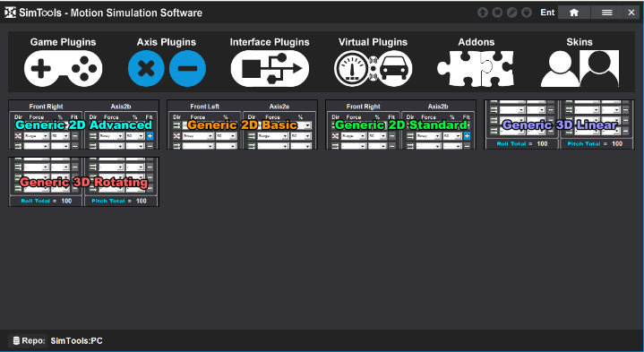Open the hamburger menu button
The height and width of the screenshot is (352, 644).
[x=607, y=13]
